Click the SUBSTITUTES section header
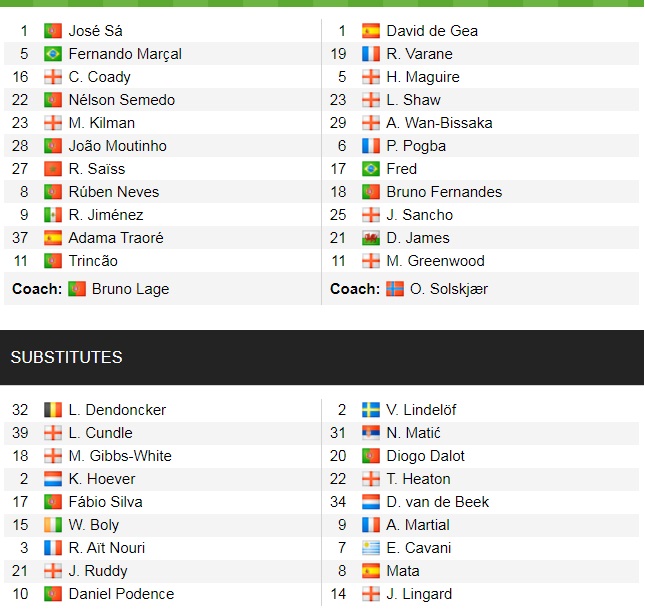This screenshot has height=616, width=645. pyautogui.click(x=67, y=357)
